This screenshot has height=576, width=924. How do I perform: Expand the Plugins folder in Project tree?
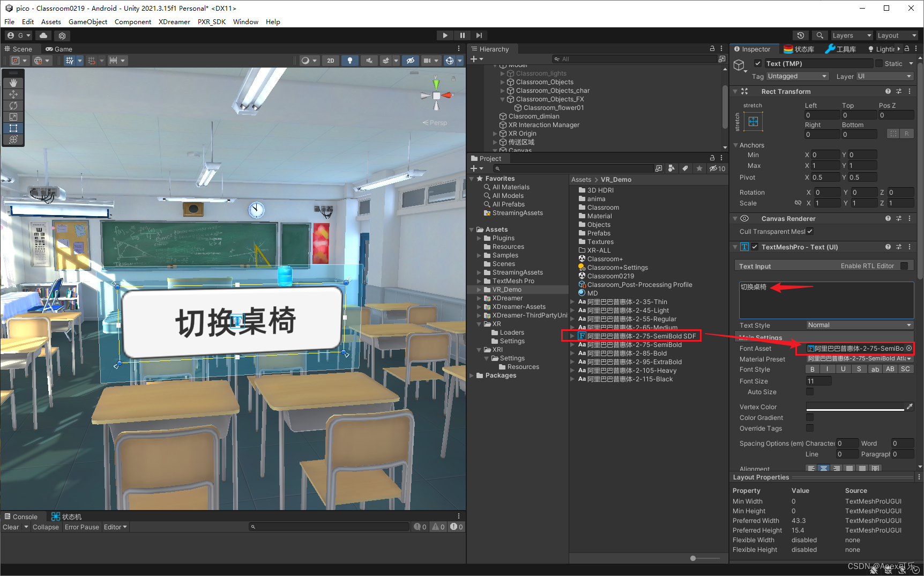click(x=479, y=238)
